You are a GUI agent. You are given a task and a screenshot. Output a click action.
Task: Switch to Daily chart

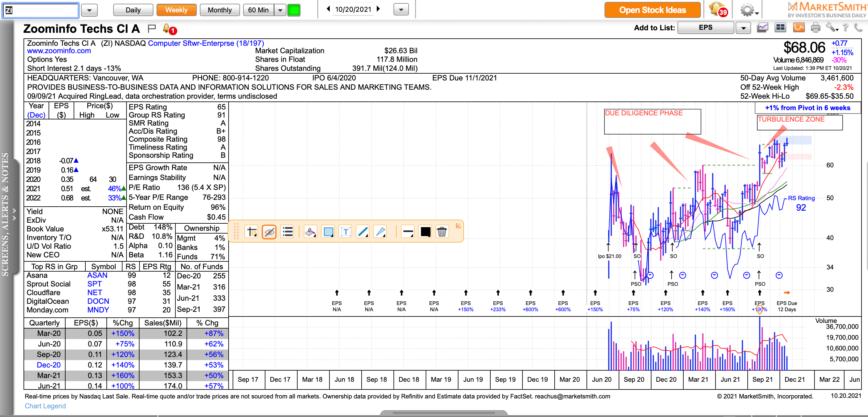click(133, 10)
